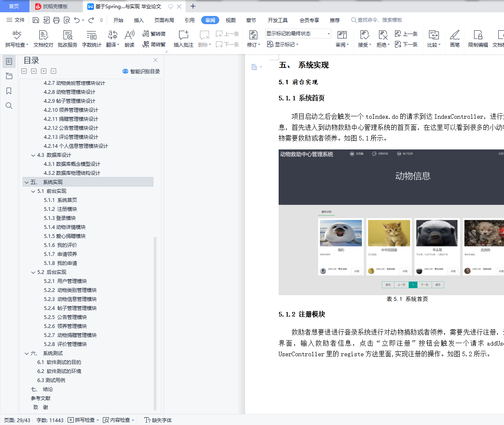504x425 pixels.
Task: Toggle track changes (修订)
Action: [x=254, y=39]
